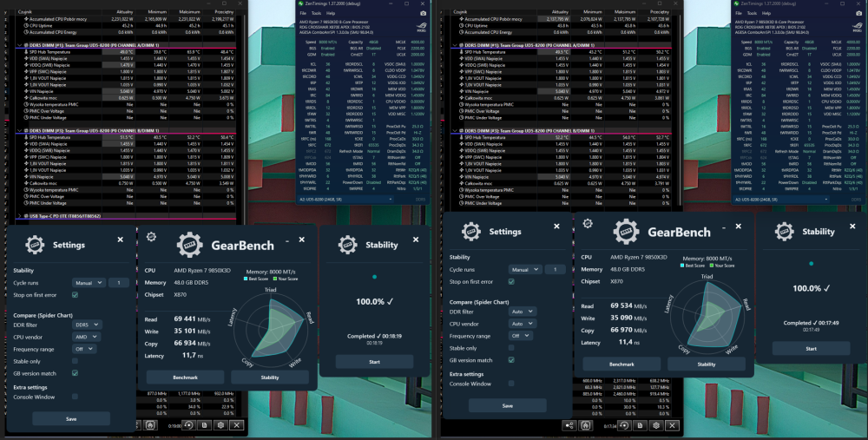The image size is (868, 440).
Task: Click gear logo in Stability window completed 00:18:19
Action: click(348, 245)
